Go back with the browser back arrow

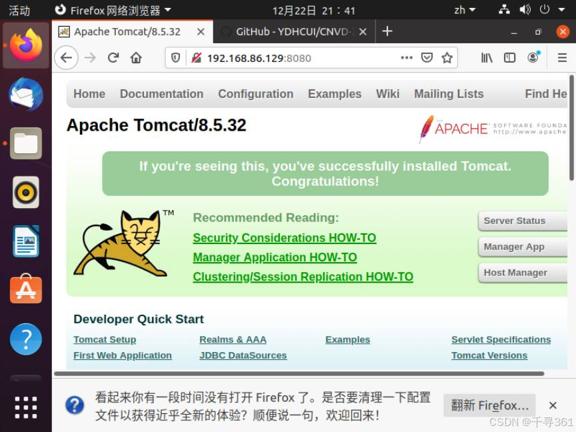pyautogui.click(x=66, y=58)
